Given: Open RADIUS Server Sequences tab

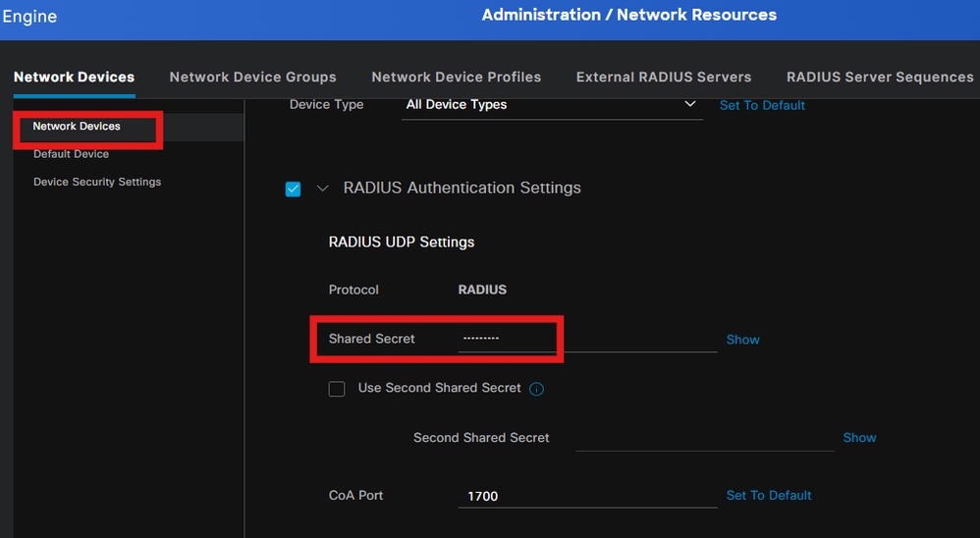Looking at the screenshot, I should pos(880,77).
